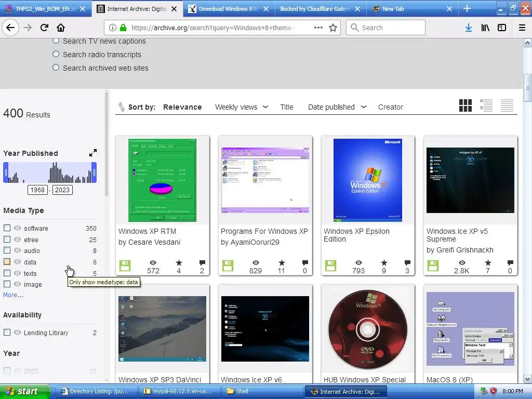The width and height of the screenshot is (532, 399).
Task: Check the audio media type filter
Action: coord(7,250)
